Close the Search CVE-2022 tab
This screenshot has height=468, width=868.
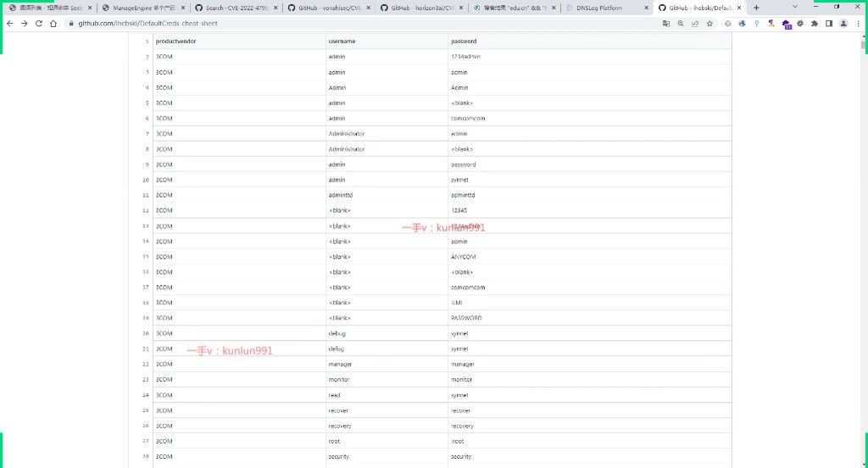pos(275,8)
